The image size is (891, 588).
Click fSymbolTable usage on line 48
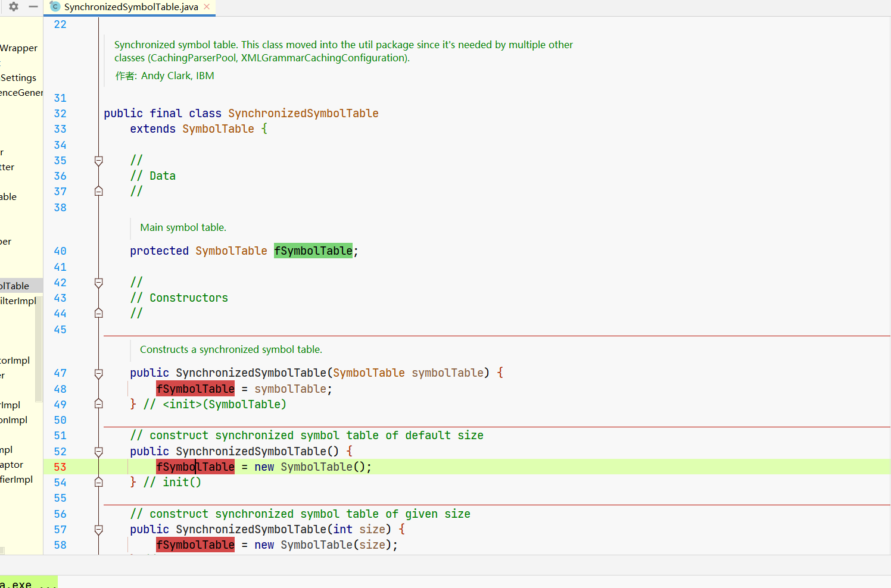pos(195,389)
